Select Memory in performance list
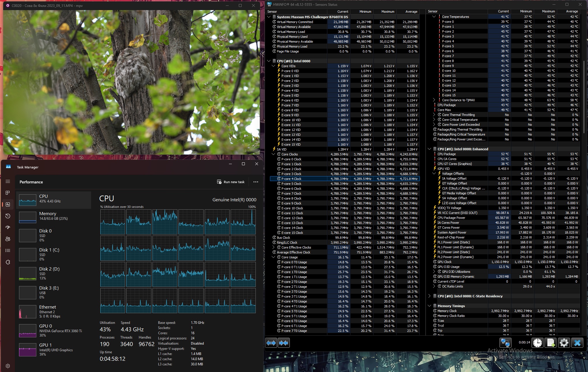This screenshot has height=372, width=588. [54, 216]
